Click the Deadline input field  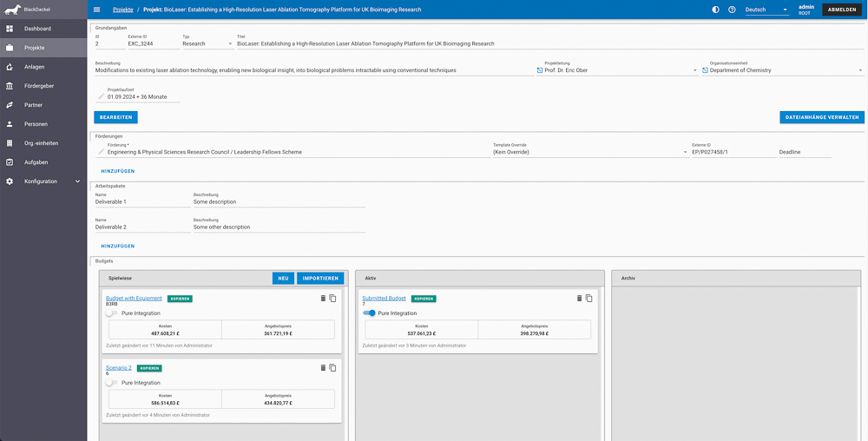click(x=805, y=152)
